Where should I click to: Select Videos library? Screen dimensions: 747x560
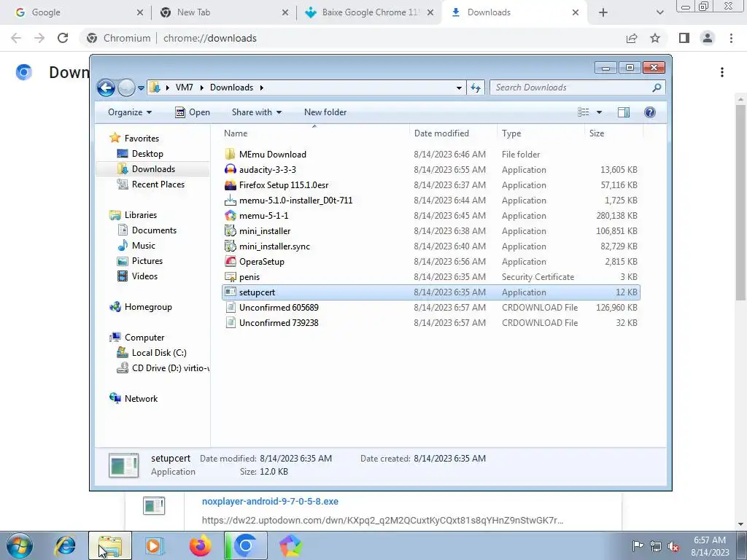point(144,276)
